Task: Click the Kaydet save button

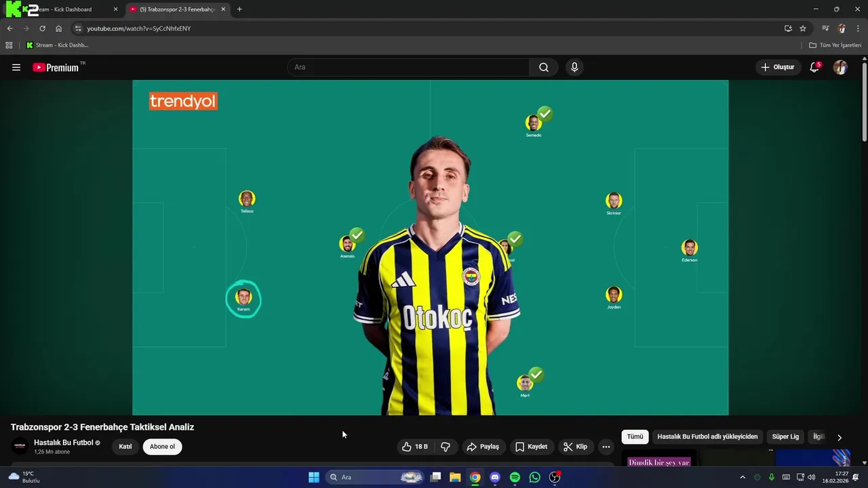Action: pos(531,447)
